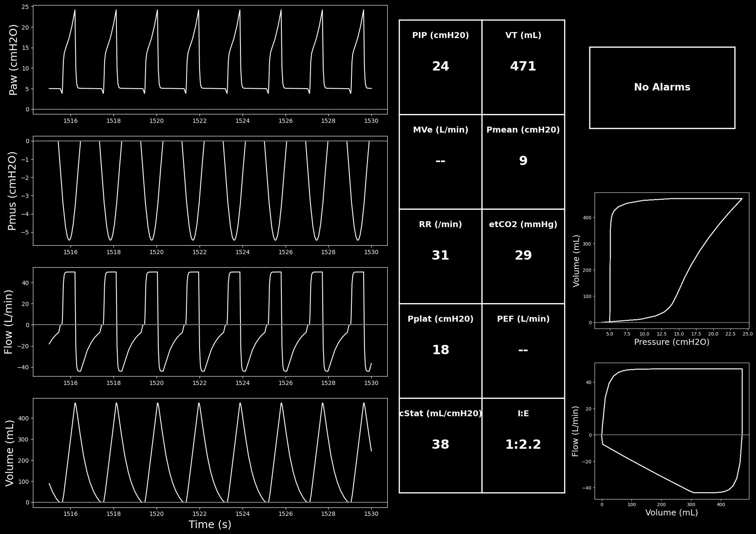Click the Paw (cmH2O) axis label
Image resolution: width=756 pixels, height=534 pixels.
coord(13,60)
